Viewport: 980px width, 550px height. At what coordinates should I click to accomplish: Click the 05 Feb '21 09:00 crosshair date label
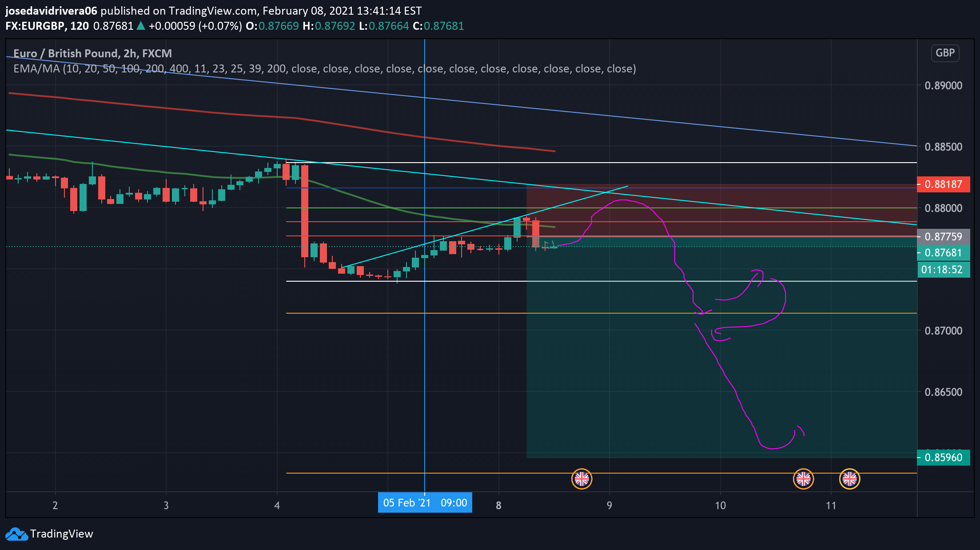click(425, 503)
